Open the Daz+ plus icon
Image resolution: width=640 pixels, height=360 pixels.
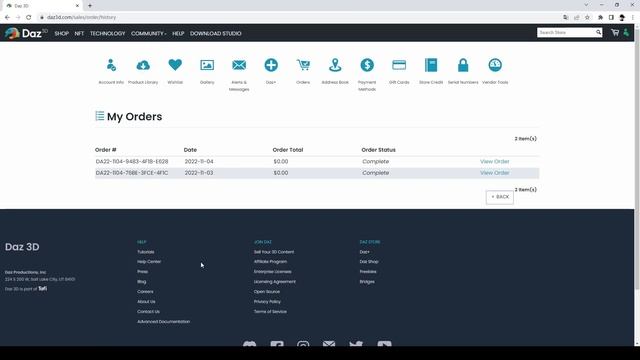(x=271, y=65)
